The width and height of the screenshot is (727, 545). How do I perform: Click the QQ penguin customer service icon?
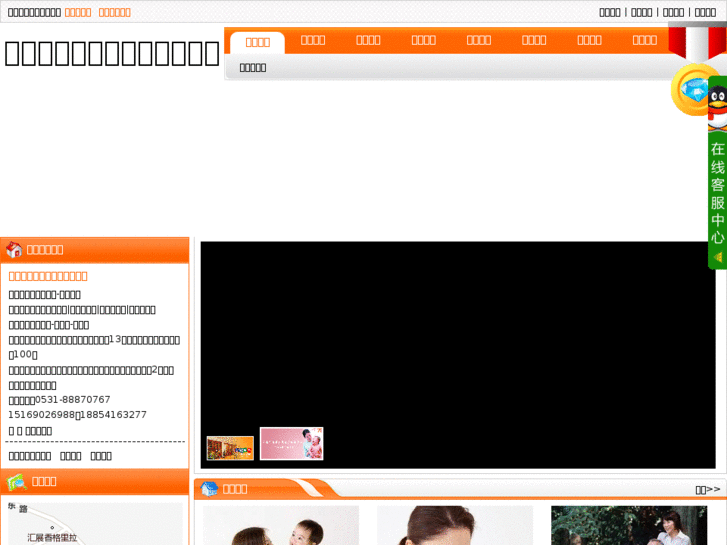pos(717,108)
